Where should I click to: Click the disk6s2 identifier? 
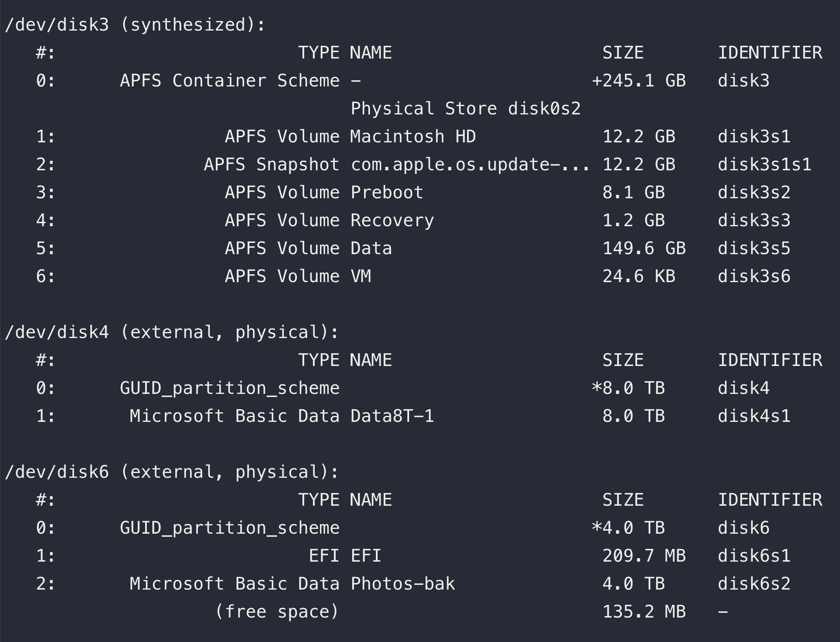pyautogui.click(x=754, y=584)
